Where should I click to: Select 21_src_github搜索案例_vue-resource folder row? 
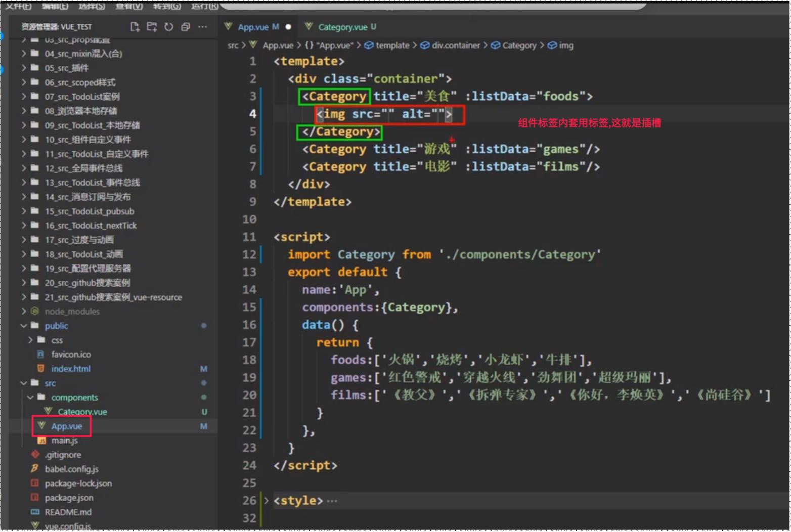point(112,297)
